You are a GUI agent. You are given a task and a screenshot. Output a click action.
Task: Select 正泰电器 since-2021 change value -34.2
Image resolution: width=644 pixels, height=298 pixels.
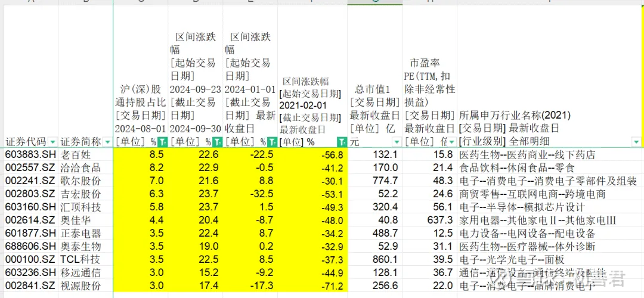[333, 234]
